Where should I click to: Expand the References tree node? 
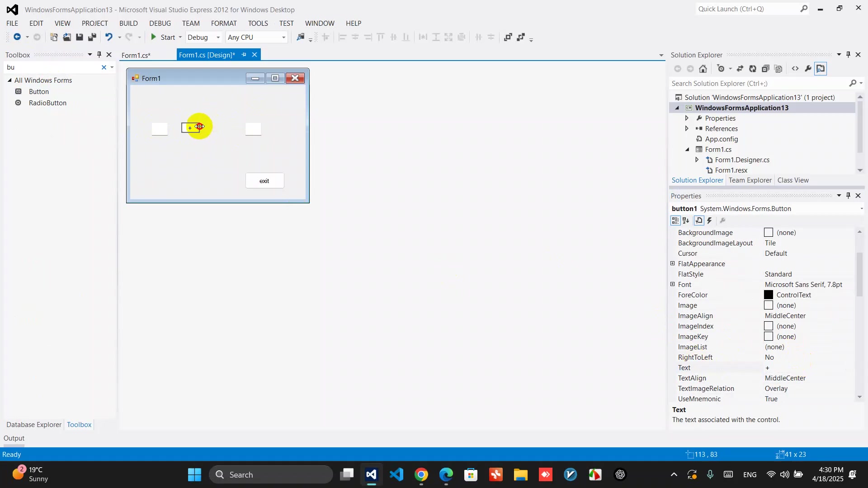point(687,128)
